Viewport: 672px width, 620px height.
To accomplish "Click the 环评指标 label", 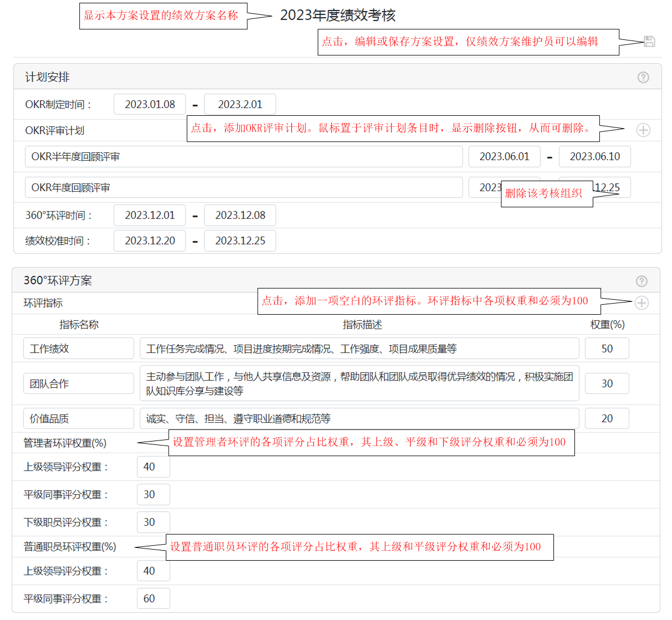I will [43, 303].
